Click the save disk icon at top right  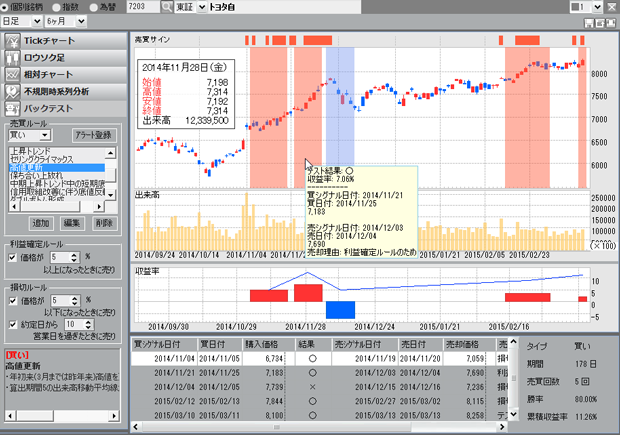point(589,23)
